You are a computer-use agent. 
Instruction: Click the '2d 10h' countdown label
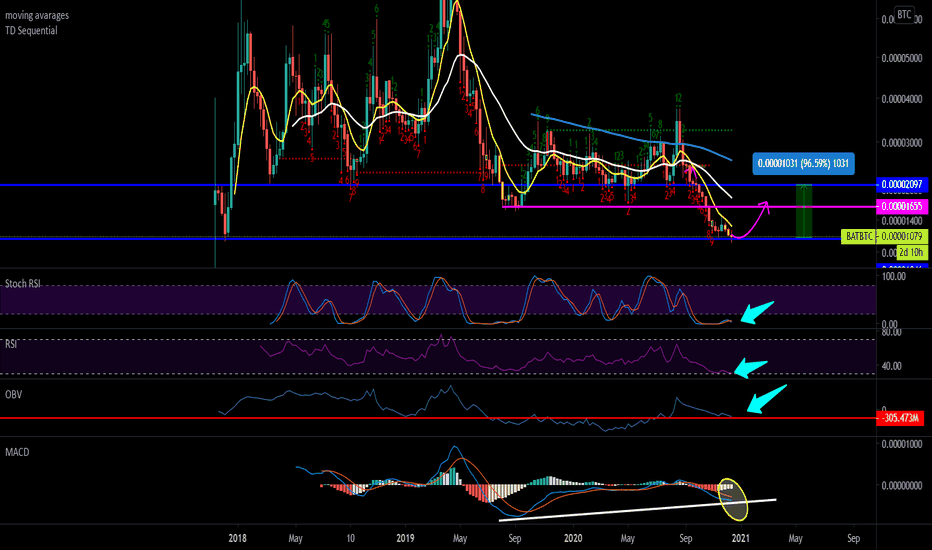click(911, 252)
